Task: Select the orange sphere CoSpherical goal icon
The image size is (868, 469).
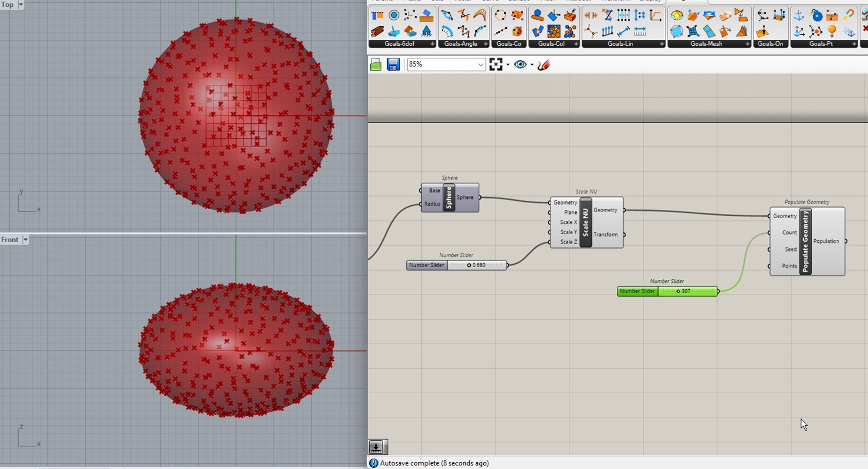Action: pyautogui.click(x=517, y=31)
